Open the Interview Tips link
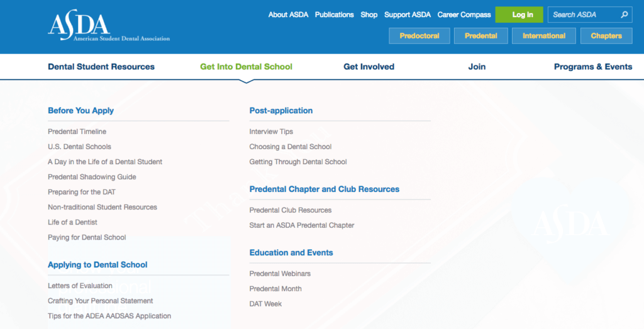The height and width of the screenshot is (329, 644). pos(271,131)
